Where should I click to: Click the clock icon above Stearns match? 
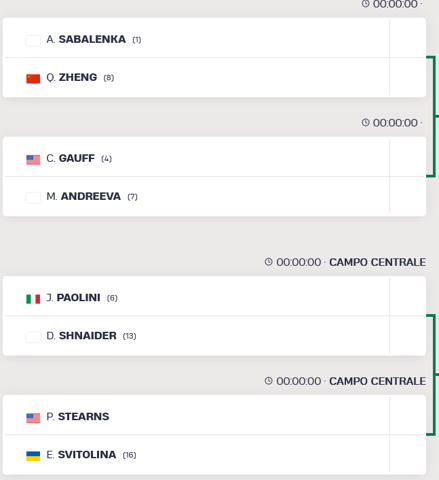269,381
